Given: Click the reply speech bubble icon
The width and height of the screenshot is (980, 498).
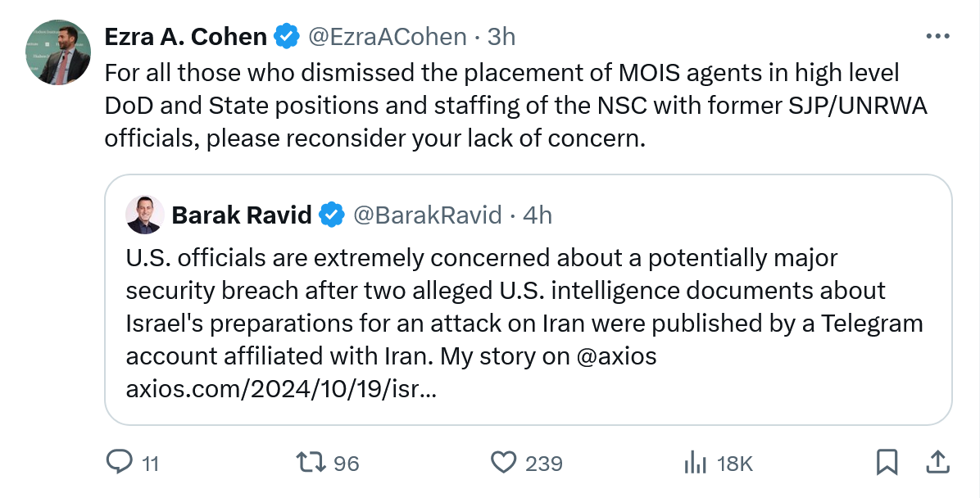Looking at the screenshot, I should (x=120, y=463).
